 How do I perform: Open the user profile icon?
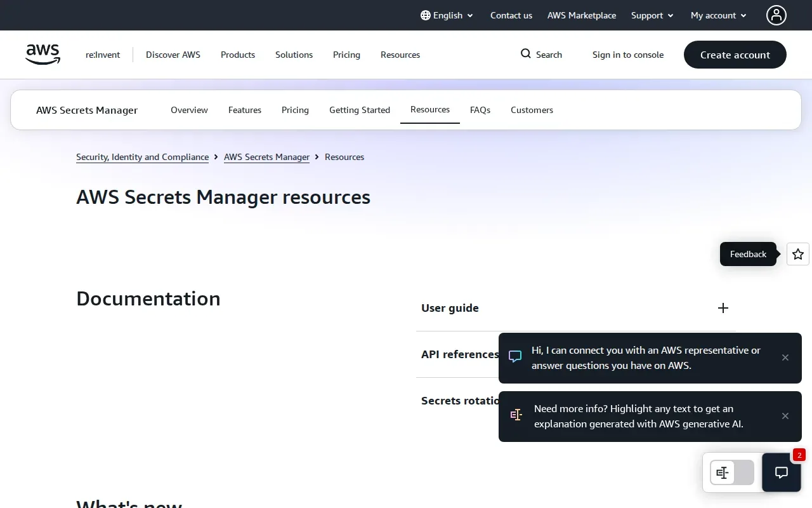point(776,15)
